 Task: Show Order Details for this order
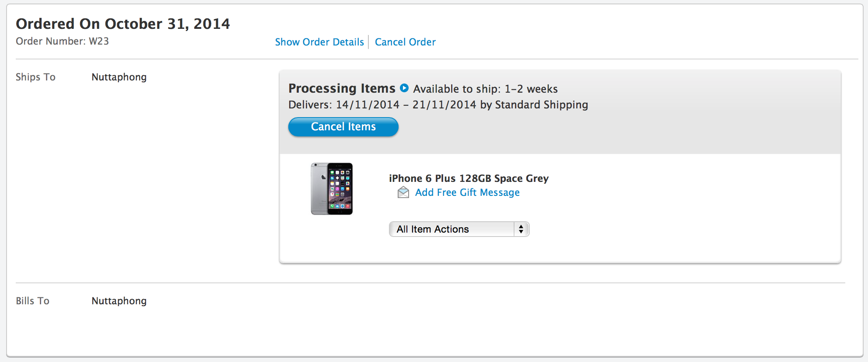319,42
